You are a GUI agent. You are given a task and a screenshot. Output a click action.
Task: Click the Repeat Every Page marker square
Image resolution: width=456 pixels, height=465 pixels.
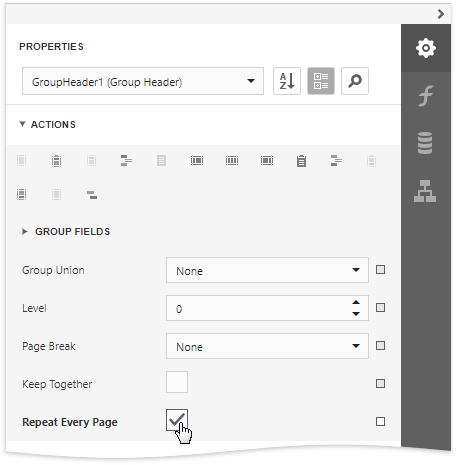click(380, 421)
